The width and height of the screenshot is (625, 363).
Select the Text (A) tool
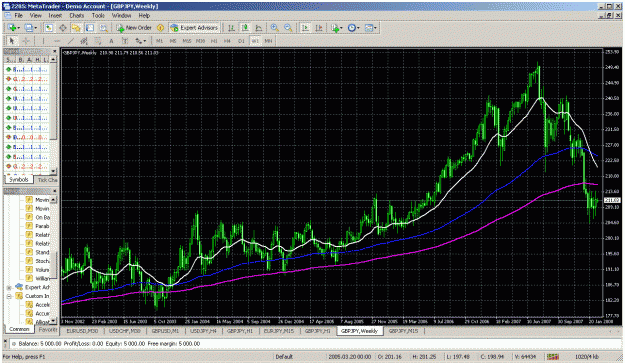pyautogui.click(x=111, y=41)
